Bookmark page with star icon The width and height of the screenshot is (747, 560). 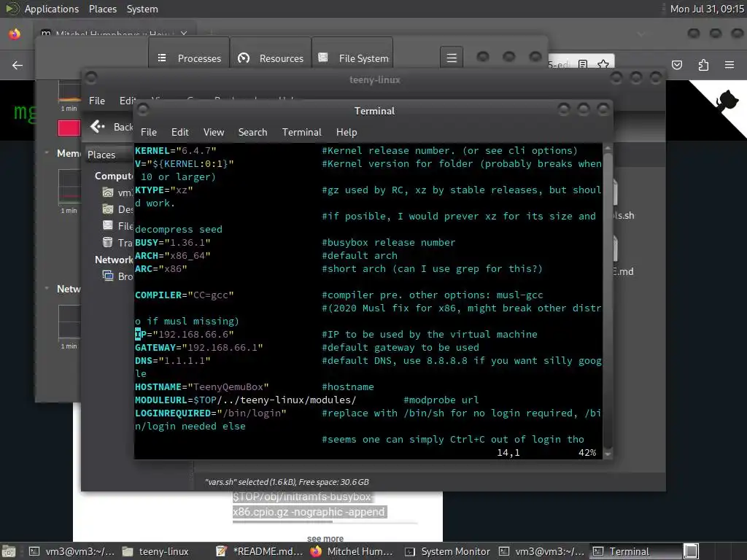click(603, 64)
